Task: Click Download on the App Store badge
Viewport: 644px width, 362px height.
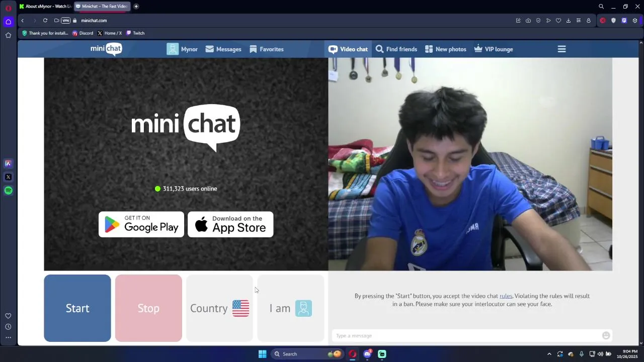Action: (230, 224)
